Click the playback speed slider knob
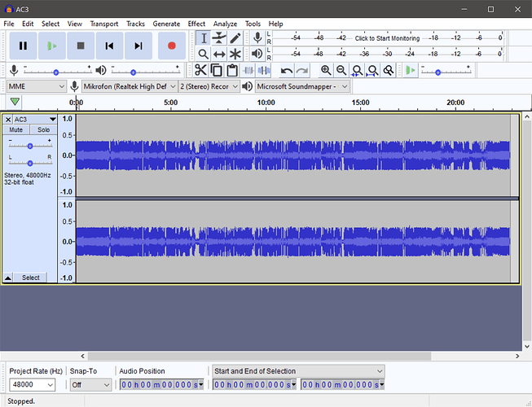Viewport: 532px width, 407px height. click(x=437, y=72)
